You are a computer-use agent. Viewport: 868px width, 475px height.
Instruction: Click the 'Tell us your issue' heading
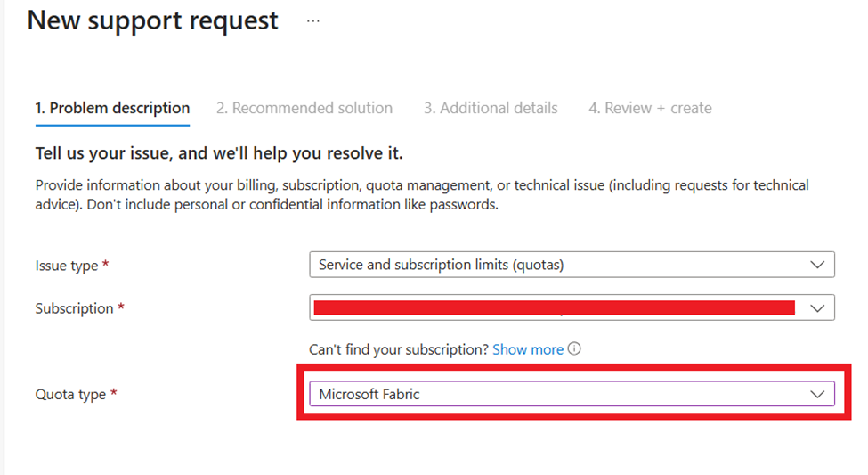click(x=219, y=153)
